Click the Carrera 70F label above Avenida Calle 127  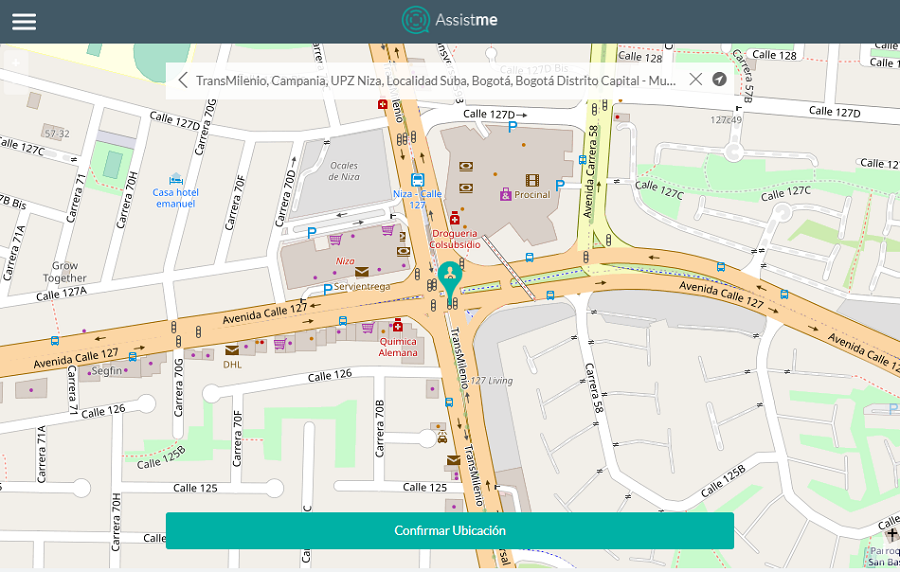point(235,203)
